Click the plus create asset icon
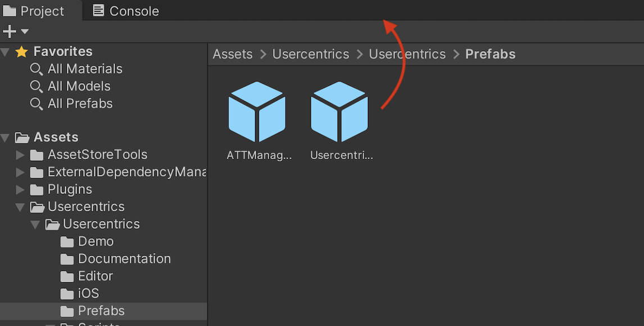Image resolution: width=644 pixels, height=326 pixels. [x=10, y=31]
